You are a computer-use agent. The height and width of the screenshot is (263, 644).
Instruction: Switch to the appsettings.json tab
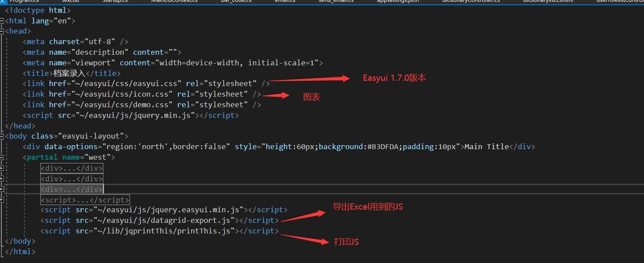tap(398, 1)
